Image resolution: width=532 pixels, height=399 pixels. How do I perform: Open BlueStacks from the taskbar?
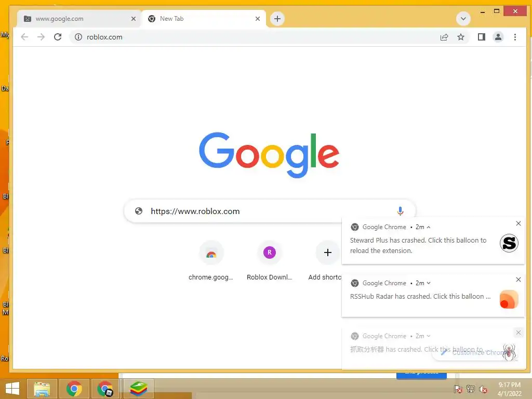pyautogui.click(x=138, y=389)
